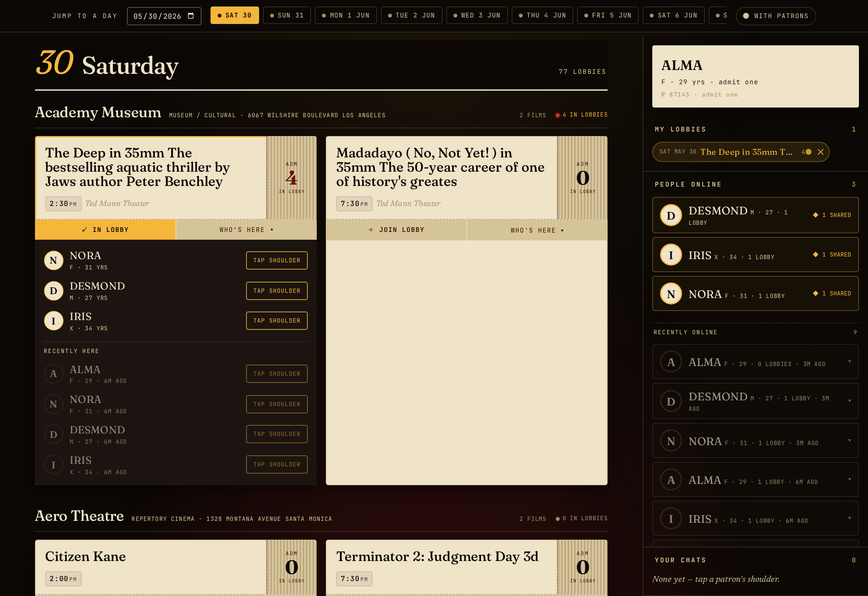Screen dimensions: 868x596
Task: Tap Shoulder of Nora 6m ago
Action: click(x=277, y=405)
